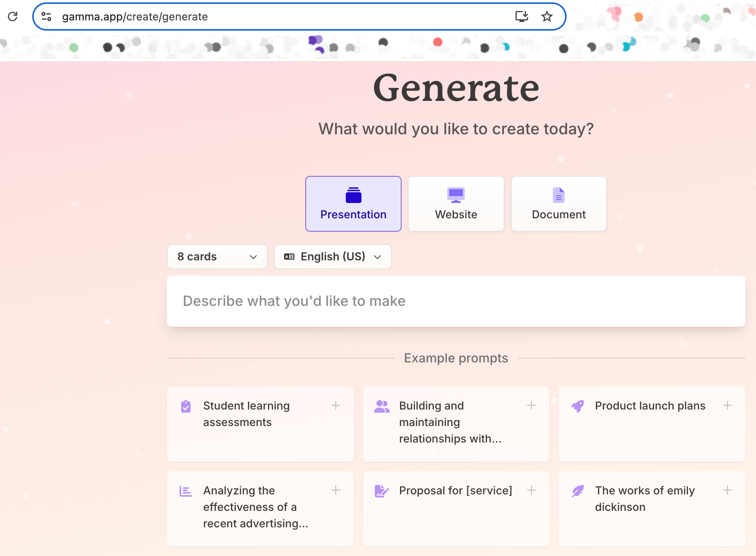The height and width of the screenshot is (556, 756).
Task: Click the signed document icon on Proposal prompt
Action: coord(382,491)
